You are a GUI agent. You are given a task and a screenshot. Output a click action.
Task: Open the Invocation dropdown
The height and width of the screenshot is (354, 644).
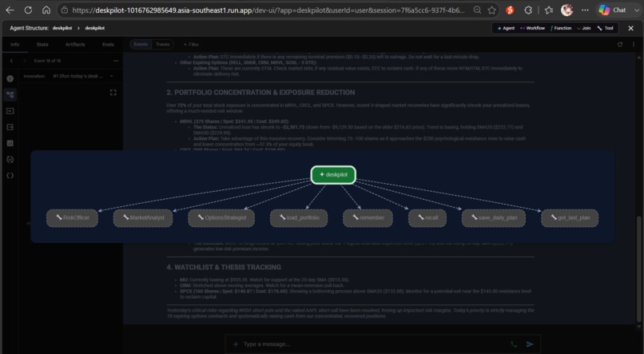tap(83, 76)
